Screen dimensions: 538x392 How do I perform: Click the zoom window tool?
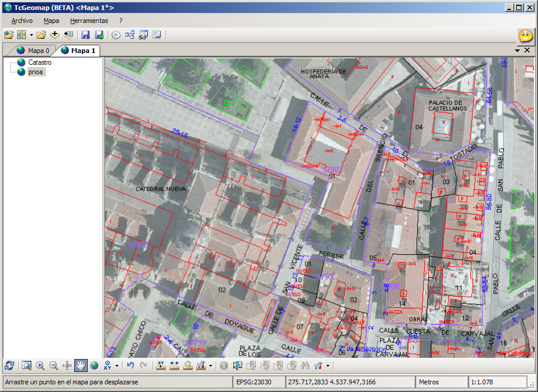click(x=27, y=366)
